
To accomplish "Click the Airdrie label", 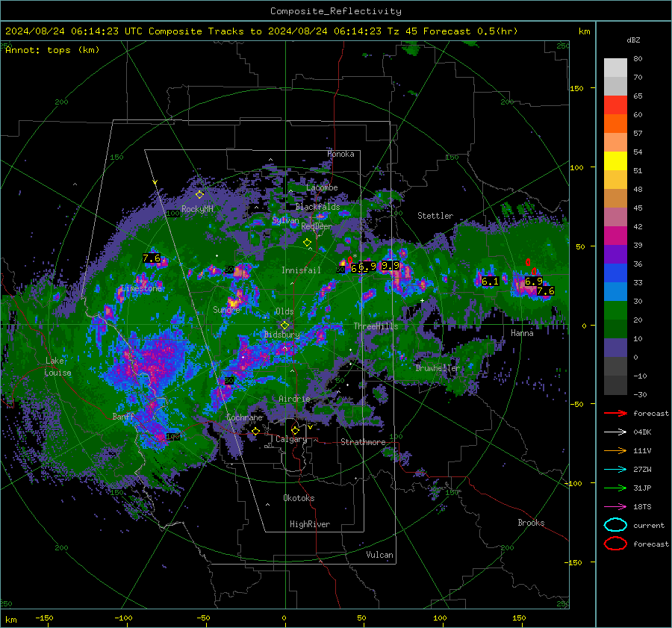I will pyautogui.click(x=294, y=399).
